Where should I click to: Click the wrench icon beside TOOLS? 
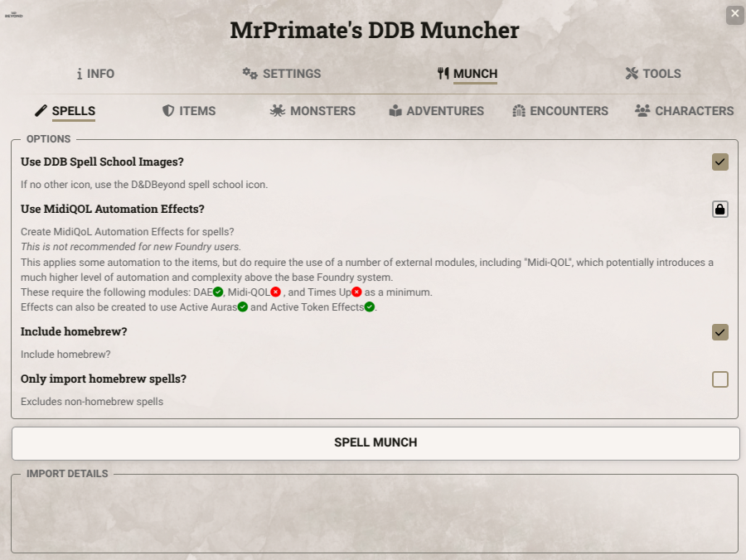click(632, 73)
